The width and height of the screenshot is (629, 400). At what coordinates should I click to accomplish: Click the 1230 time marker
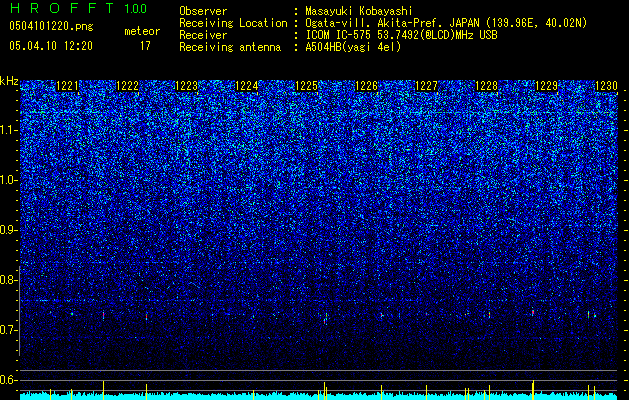point(606,86)
